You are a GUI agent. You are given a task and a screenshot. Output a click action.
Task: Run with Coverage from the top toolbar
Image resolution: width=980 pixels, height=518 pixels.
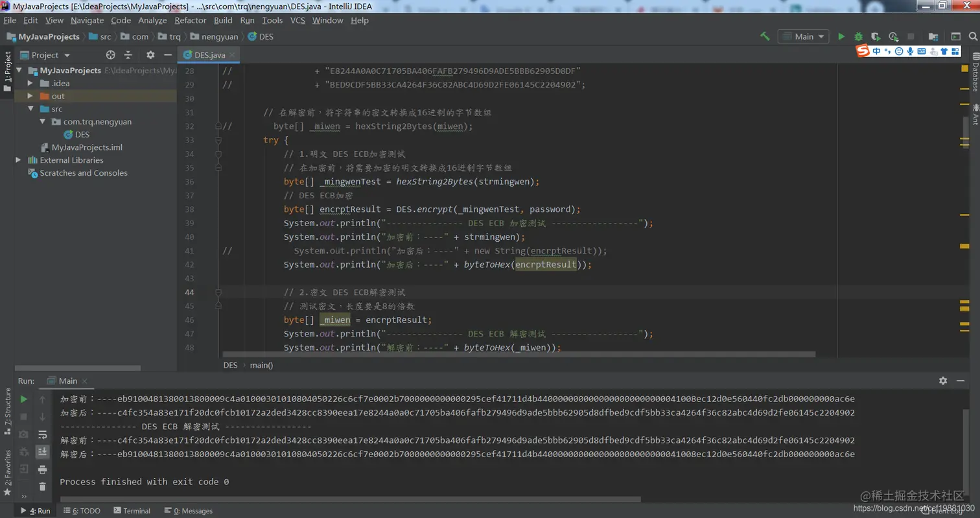[x=876, y=36]
